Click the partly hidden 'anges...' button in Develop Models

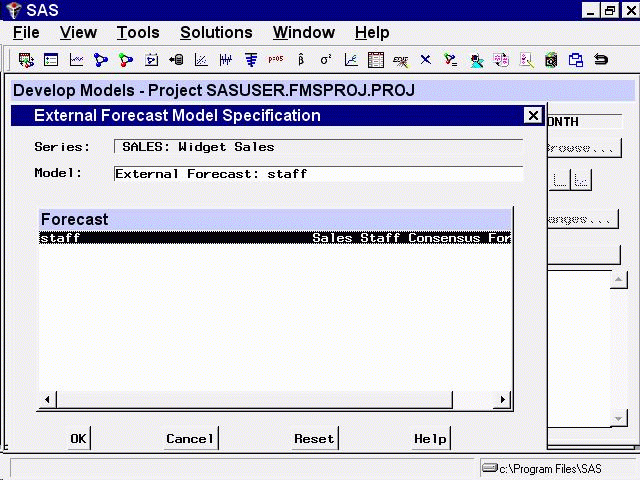pos(583,220)
